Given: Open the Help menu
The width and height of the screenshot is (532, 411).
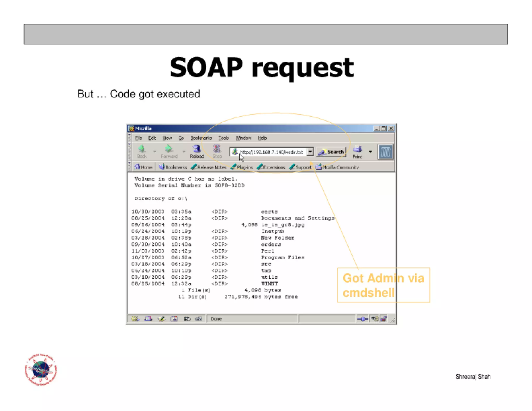Looking at the screenshot, I should tap(262, 138).
